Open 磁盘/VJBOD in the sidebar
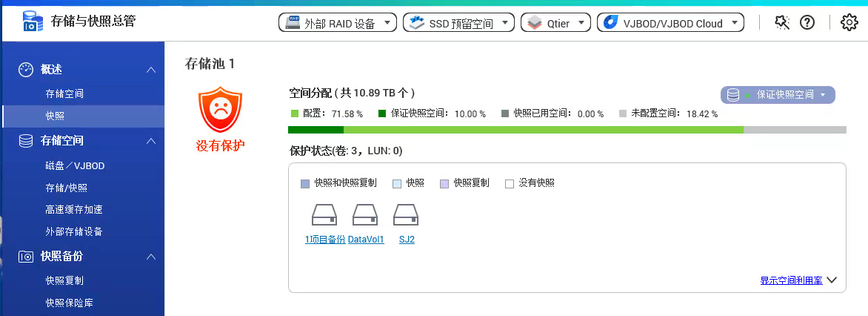 pyautogui.click(x=75, y=165)
